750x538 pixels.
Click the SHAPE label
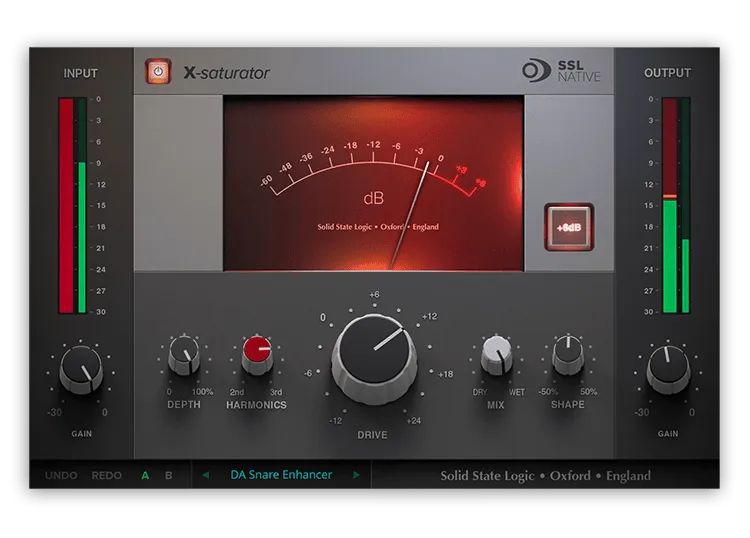click(567, 405)
